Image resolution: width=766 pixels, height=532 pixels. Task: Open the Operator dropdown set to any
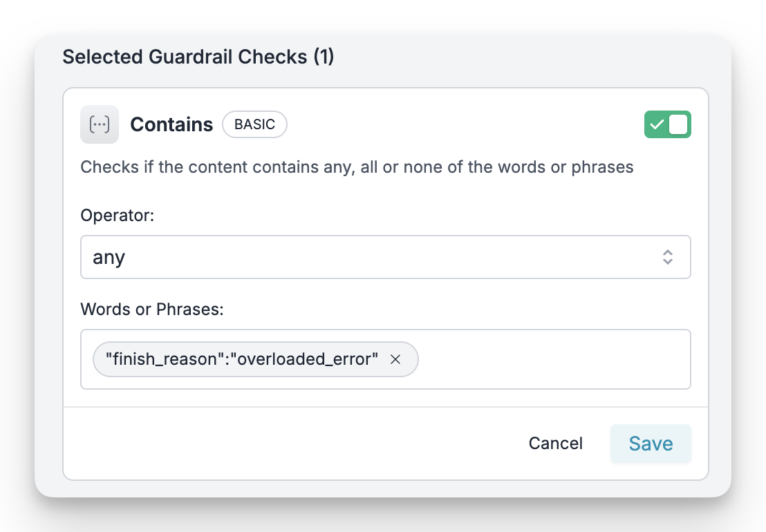[386, 257]
